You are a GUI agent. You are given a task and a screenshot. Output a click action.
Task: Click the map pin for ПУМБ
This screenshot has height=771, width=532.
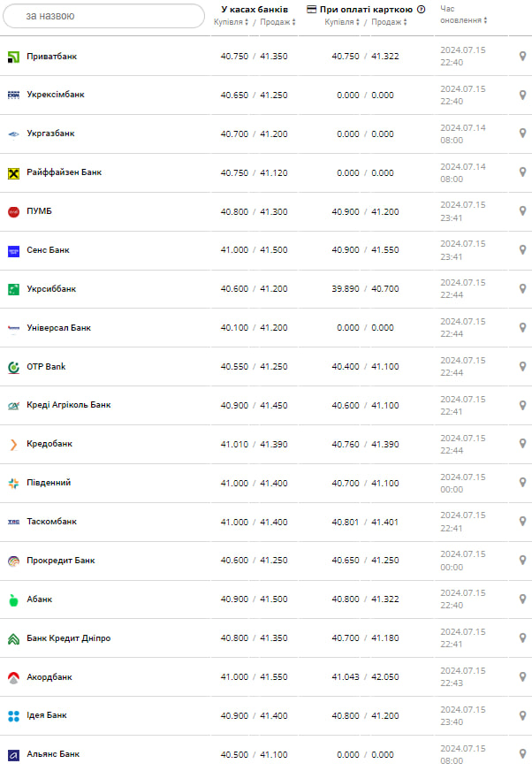[x=522, y=211]
